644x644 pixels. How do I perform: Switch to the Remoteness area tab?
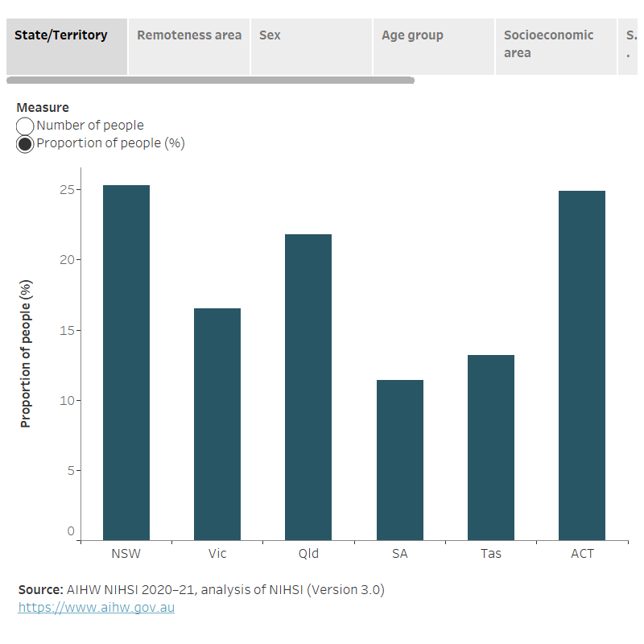(x=189, y=35)
